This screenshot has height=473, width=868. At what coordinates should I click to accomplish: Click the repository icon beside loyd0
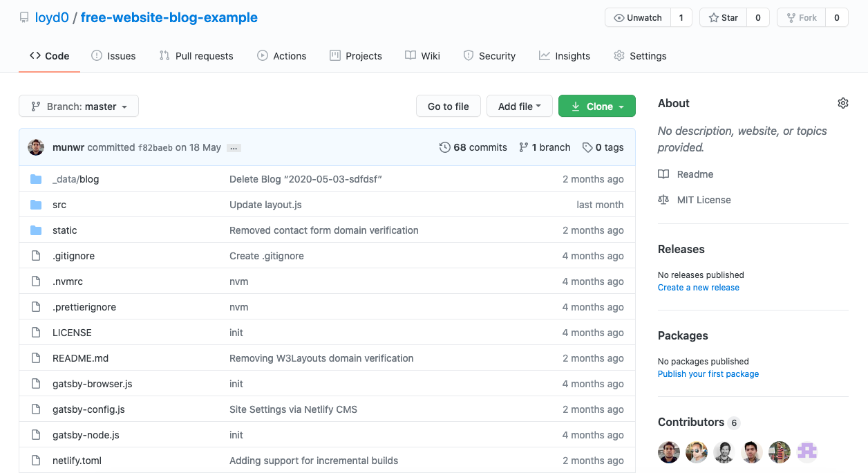pos(24,18)
